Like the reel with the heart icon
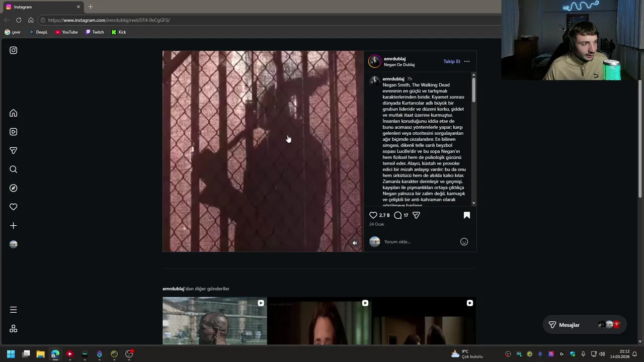The image size is (644, 362). coord(373,215)
